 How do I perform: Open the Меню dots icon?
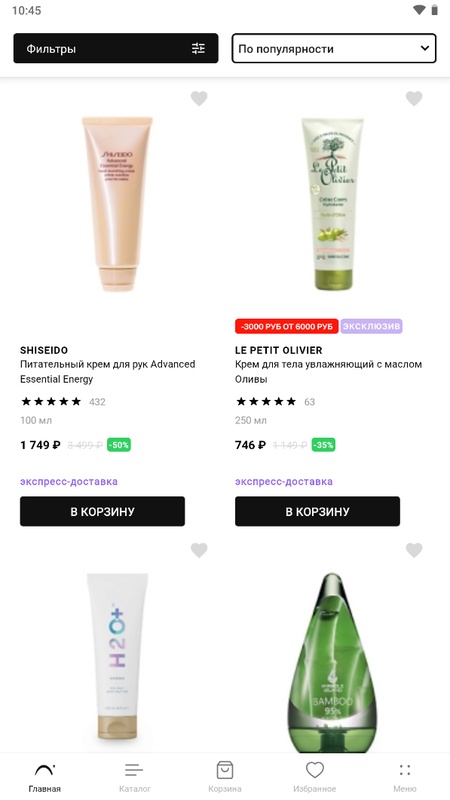point(405,769)
